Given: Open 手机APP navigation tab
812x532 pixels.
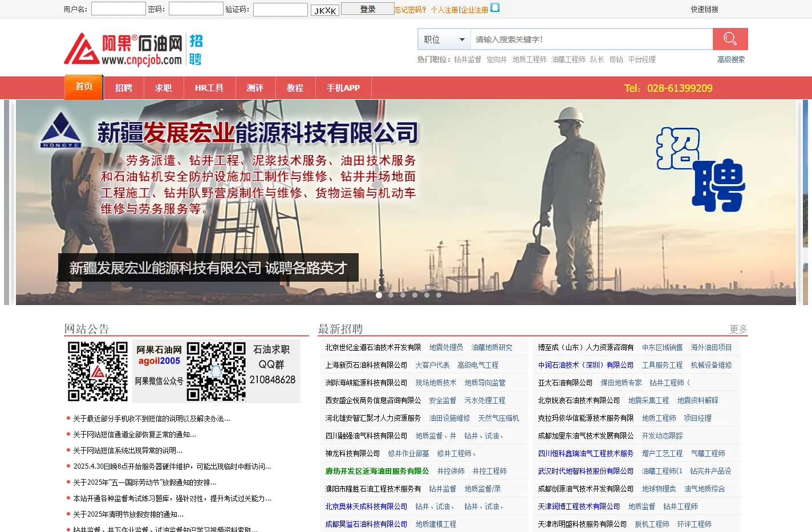Looking at the screenshot, I should (x=343, y=88).
